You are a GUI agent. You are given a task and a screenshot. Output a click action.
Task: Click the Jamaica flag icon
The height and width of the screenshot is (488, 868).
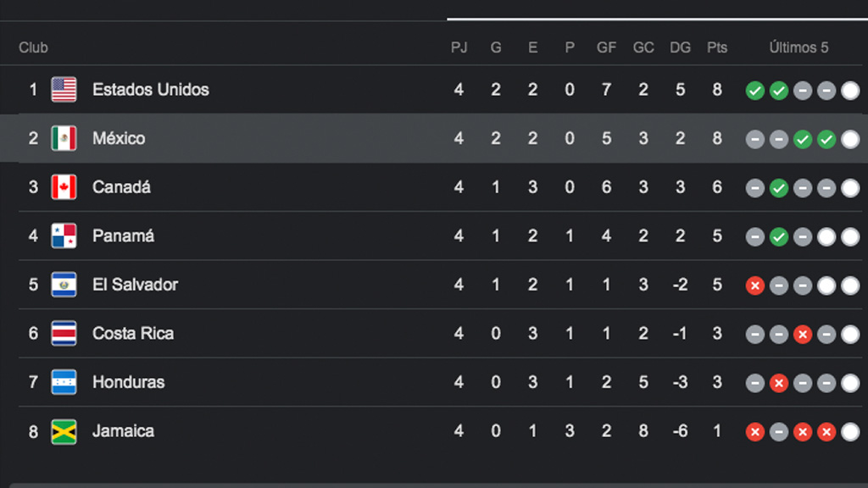click(64, 431)
